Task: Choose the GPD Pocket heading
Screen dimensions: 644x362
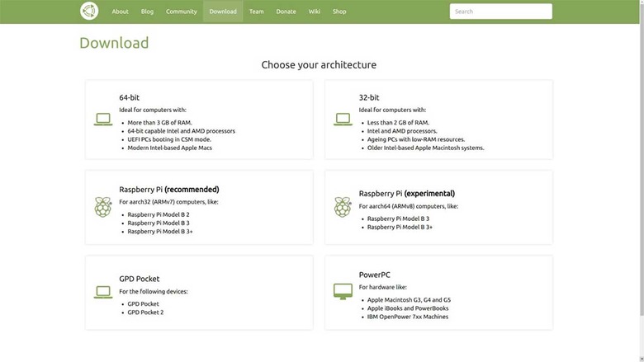Action: [x=140, y=279]
